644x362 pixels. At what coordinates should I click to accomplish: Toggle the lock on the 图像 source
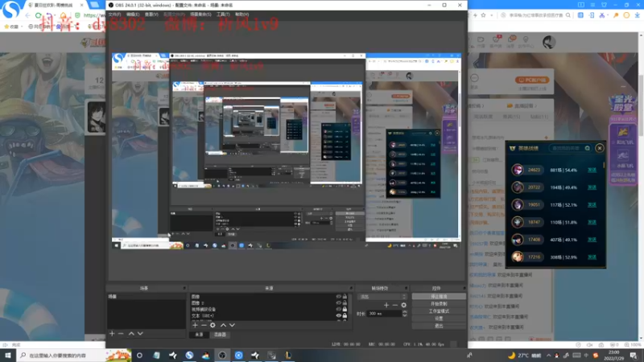tap(345, 296)
